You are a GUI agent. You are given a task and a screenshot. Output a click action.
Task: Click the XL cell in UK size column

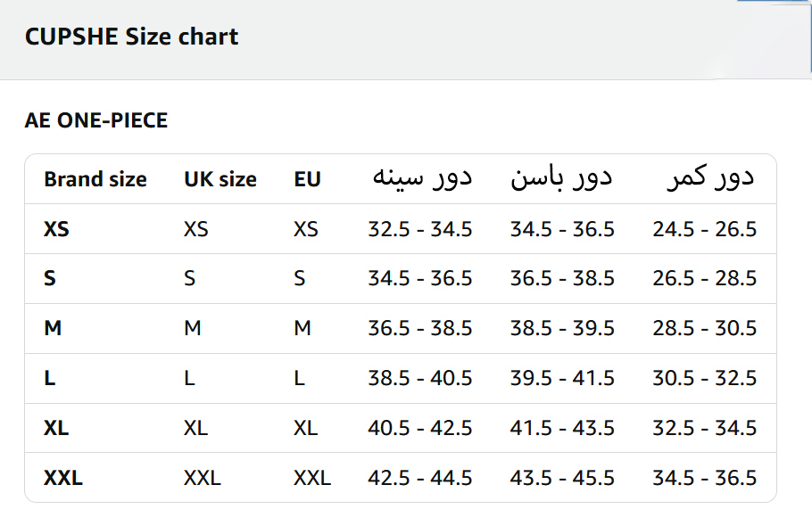pos(195,428)
